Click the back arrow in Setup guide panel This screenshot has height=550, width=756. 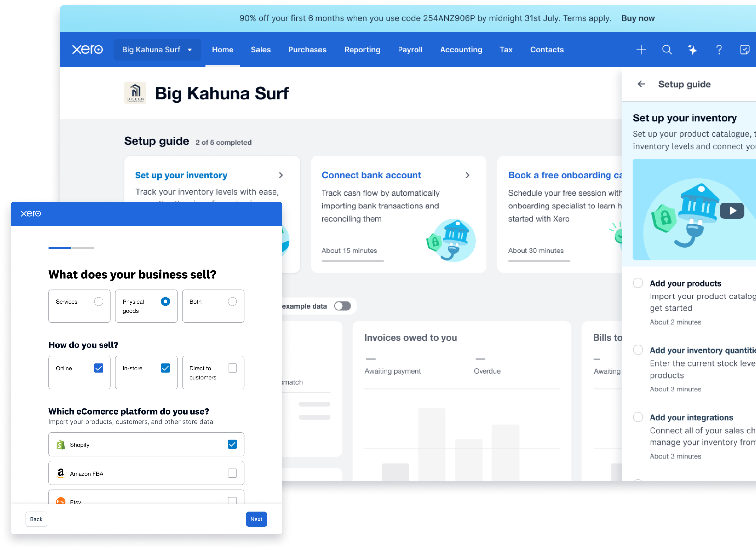641,84
